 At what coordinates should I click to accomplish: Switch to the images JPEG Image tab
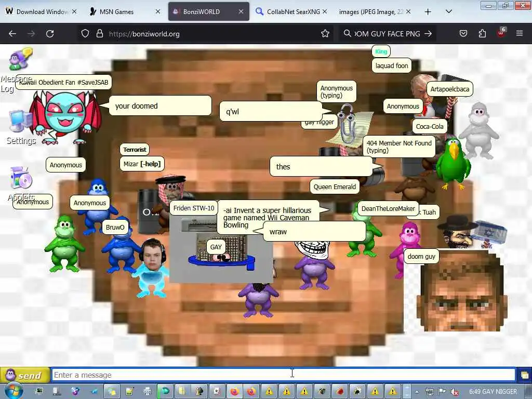(x=375, y=12)
